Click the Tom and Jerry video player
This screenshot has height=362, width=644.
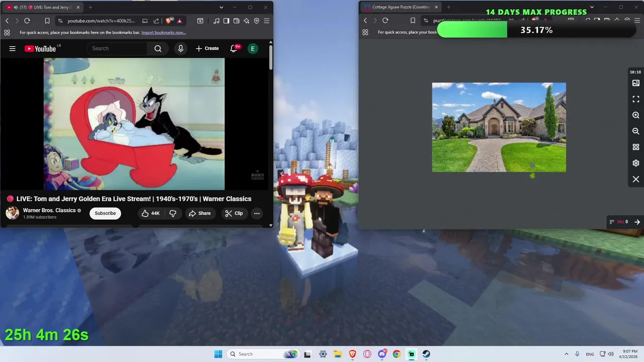point(134,124)
